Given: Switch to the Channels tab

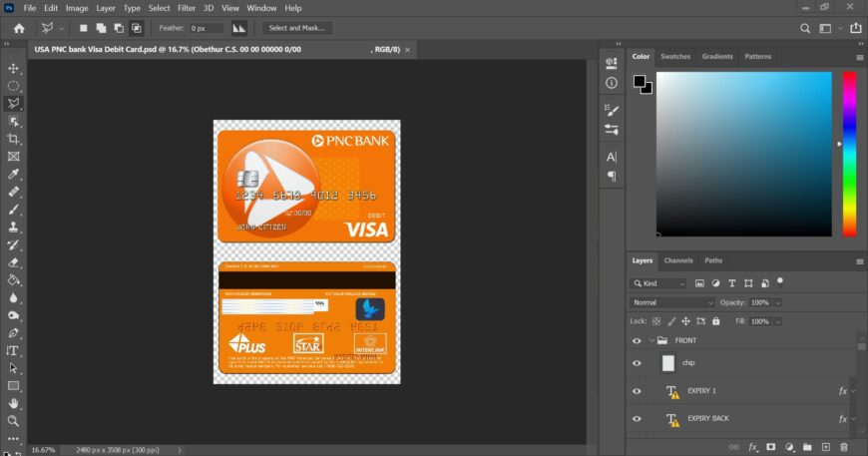Looking at the screenshot, I should [678, 260].
